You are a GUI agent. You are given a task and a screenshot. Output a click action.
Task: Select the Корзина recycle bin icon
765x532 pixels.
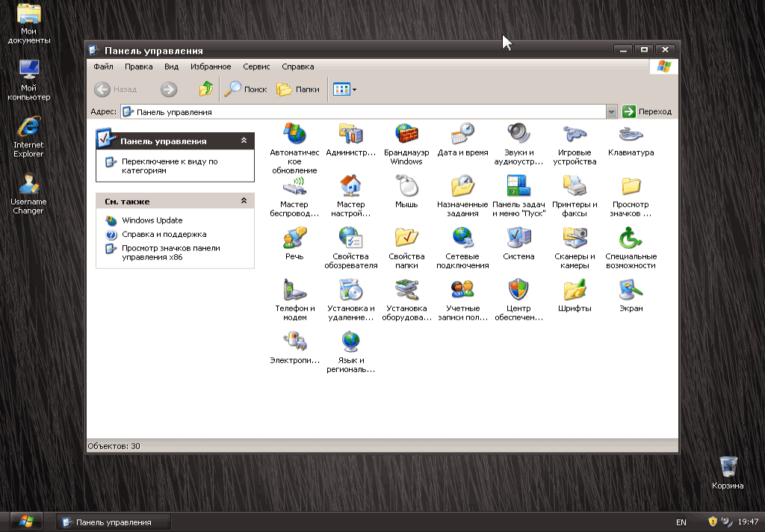click(x=728, y=473)
